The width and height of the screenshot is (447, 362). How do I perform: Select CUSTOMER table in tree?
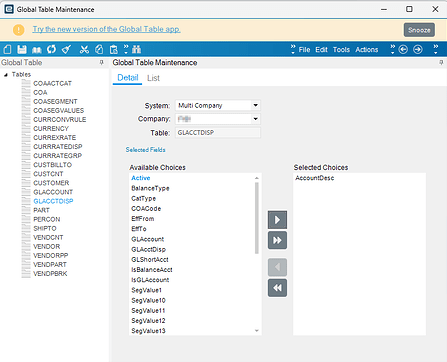coord(51,183)
